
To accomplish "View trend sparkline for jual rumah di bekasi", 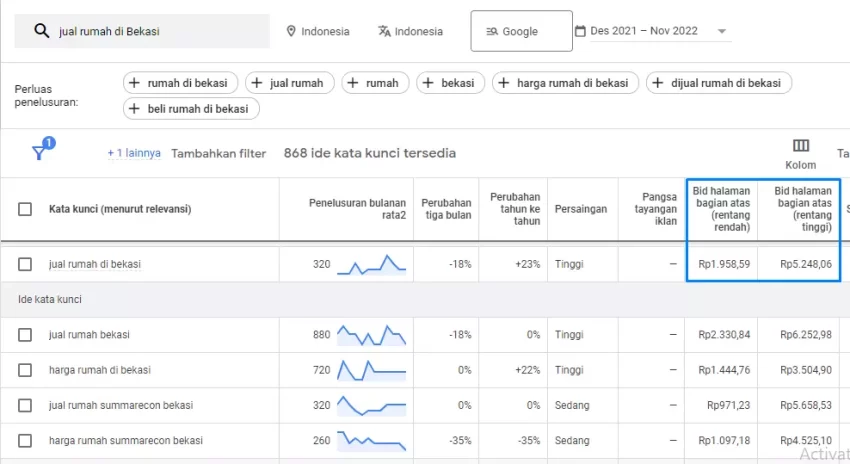I will [371, 265].
